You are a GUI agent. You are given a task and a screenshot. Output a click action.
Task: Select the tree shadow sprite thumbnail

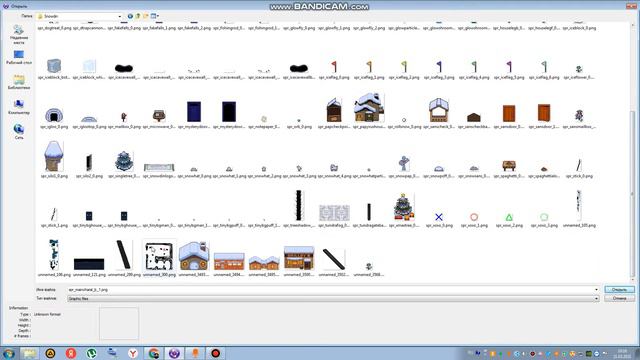coord(299,205)
